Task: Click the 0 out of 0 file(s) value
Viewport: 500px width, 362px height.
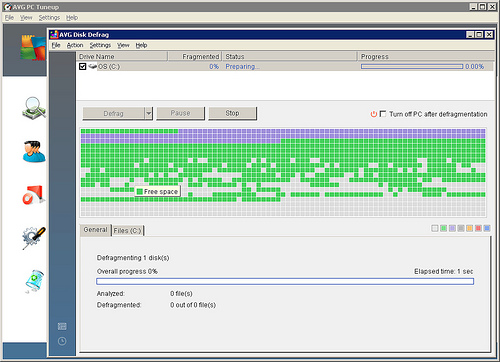Action: 193,305
